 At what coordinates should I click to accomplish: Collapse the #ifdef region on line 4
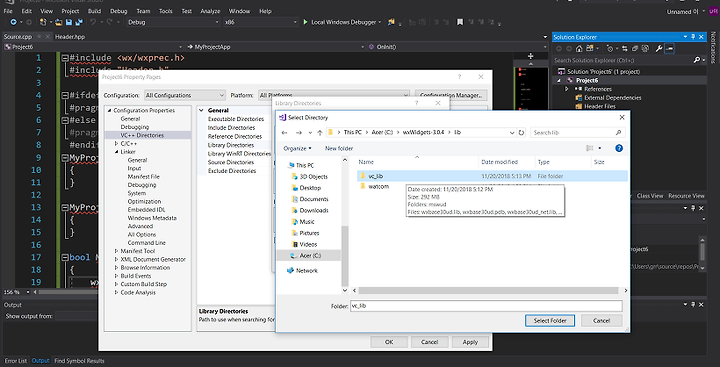(65, 96)
